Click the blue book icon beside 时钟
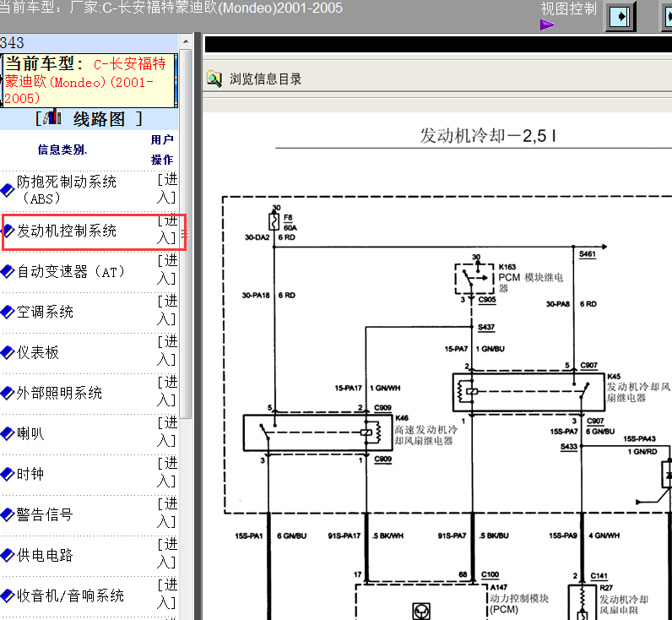 [x=8, y=474]
